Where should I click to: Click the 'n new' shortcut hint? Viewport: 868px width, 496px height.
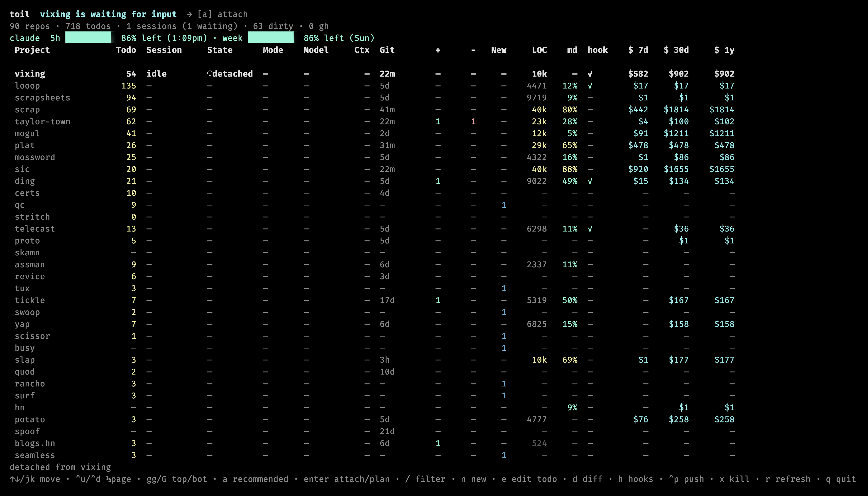(x=474, y=479)
